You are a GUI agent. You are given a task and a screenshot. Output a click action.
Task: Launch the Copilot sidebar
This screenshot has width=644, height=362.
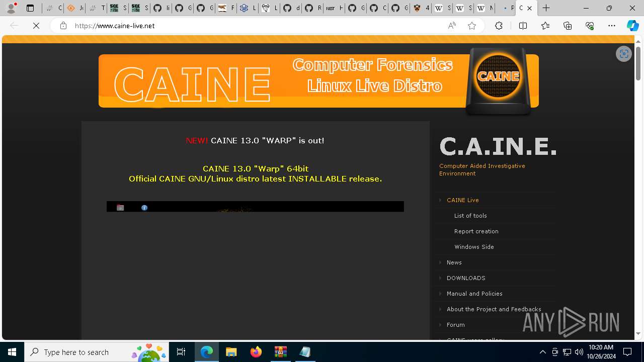click(x=633, y=26)
